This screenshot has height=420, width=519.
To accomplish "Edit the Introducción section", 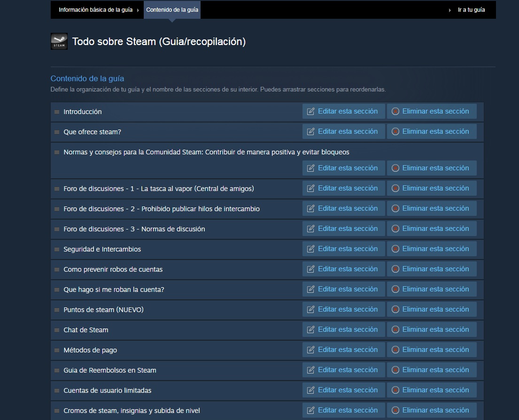I will pos(343,111).
